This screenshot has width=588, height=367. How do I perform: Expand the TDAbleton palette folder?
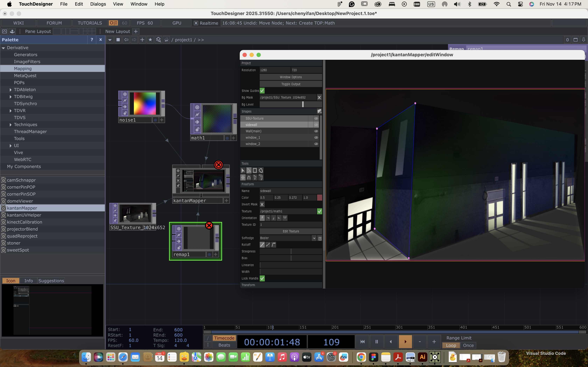click(10, 90)
